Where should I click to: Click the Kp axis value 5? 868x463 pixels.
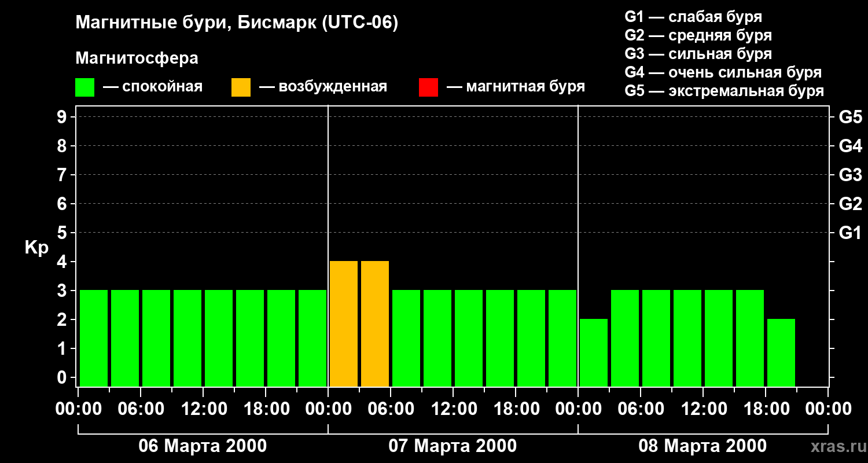tap(63, 233)
